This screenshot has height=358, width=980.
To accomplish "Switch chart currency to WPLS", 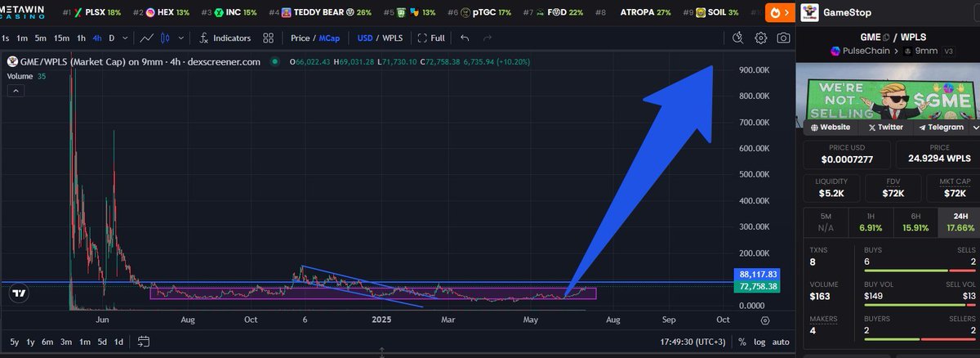I will coord(394,38).
